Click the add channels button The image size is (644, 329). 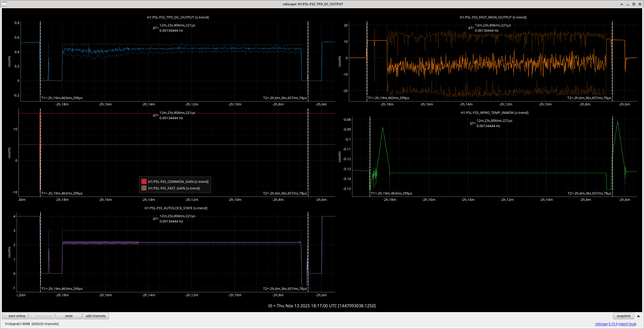[96, 316]
